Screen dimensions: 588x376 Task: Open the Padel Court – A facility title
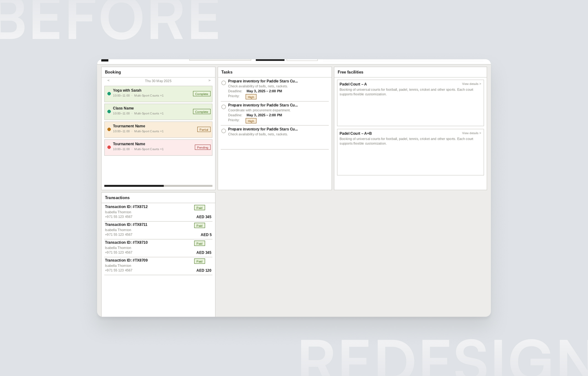353,84
